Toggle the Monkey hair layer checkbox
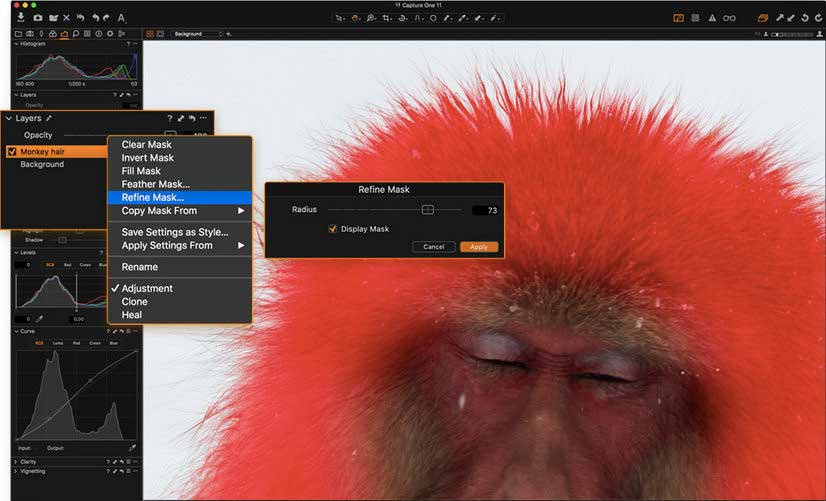826x501 pixels. point(12,152)
